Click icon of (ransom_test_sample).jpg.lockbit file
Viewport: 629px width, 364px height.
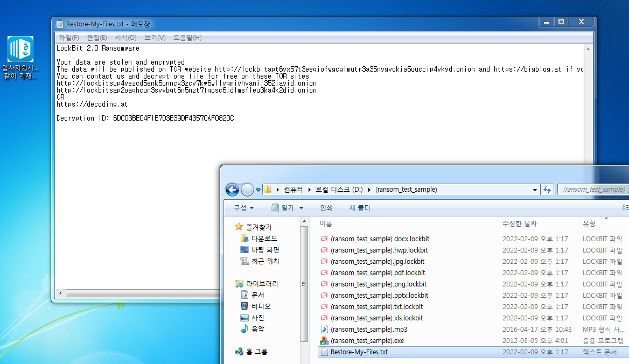point(324,261)
